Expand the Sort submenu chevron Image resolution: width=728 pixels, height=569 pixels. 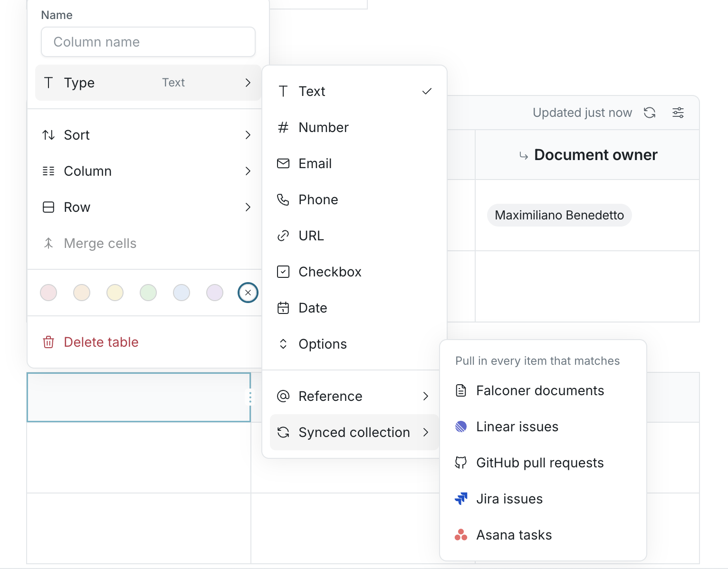[x=248, y=135]
